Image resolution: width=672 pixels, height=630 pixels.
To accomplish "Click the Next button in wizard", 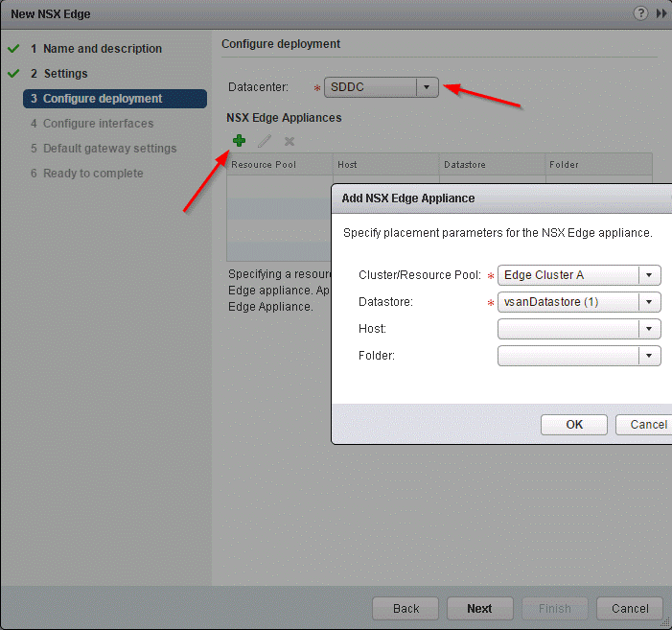I will click(x=479, y=608).
